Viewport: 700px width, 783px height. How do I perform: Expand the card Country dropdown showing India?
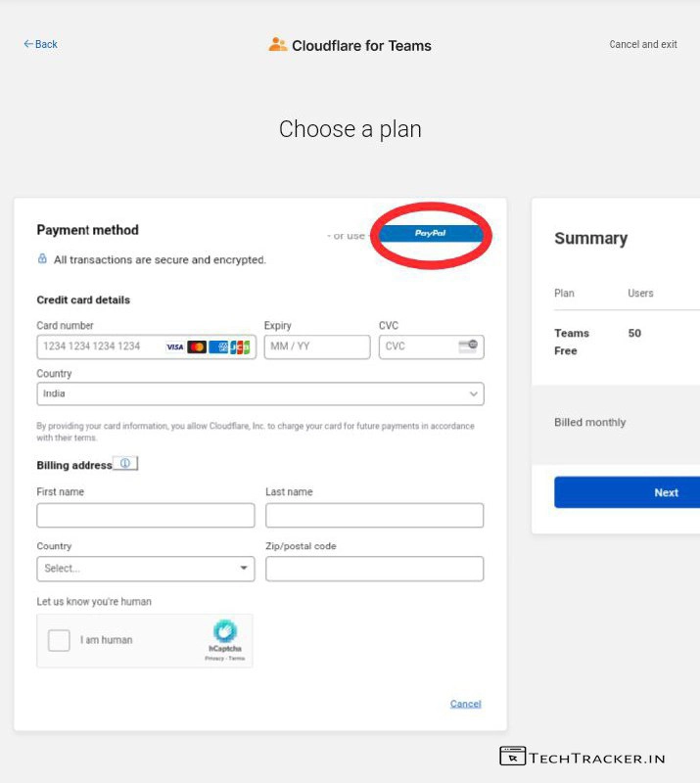click(259, 393)
